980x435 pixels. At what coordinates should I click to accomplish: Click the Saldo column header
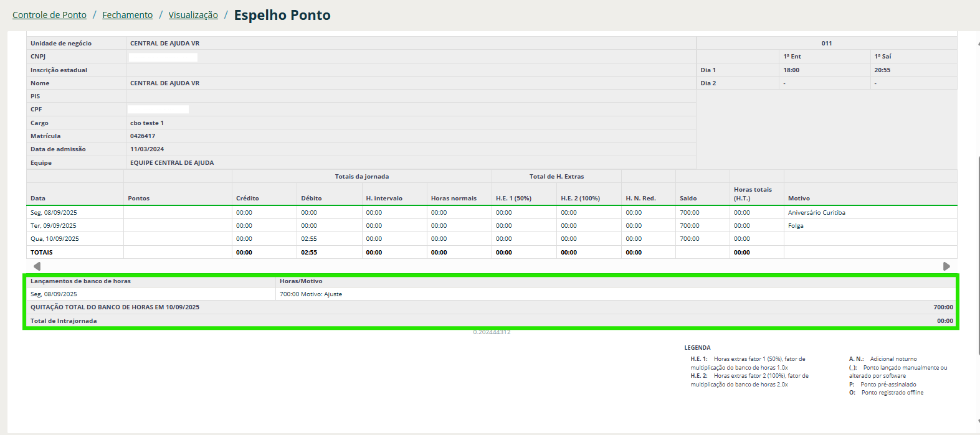(688, 199)
